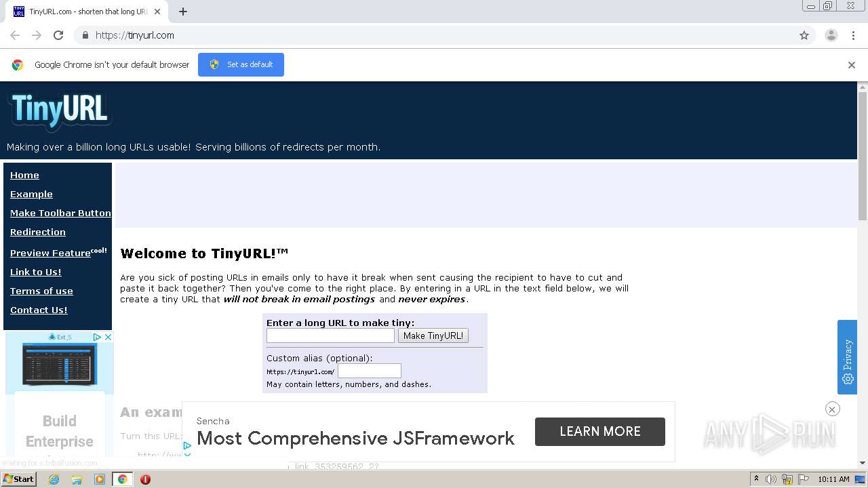The height and width of the screenshot is (488, 868).
Task: Dismiss the default browser notification bar
Action: click(852, 65)
